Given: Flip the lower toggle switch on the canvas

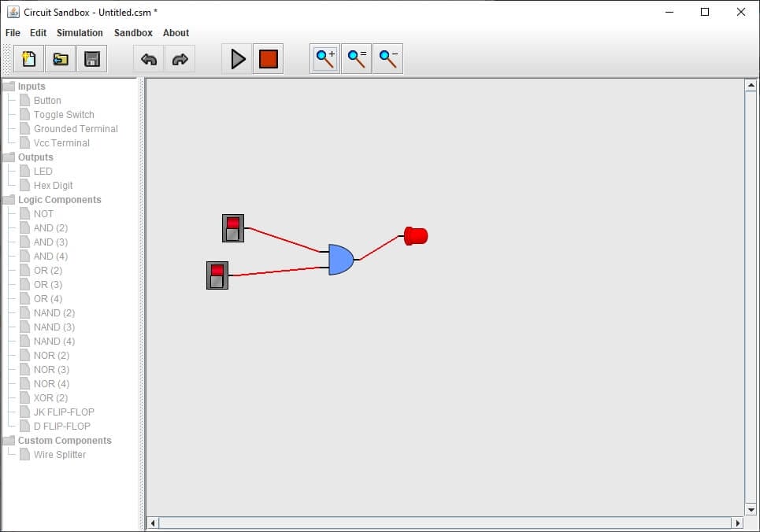Looking at the screenshot, I should pos(217,275).
